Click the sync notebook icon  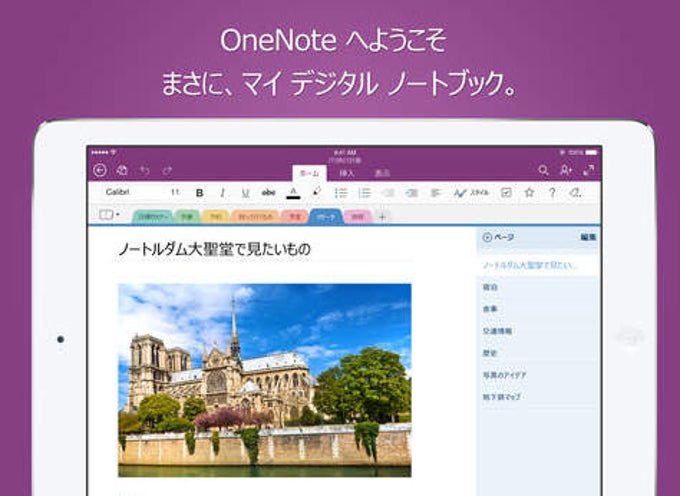(122, 170)
